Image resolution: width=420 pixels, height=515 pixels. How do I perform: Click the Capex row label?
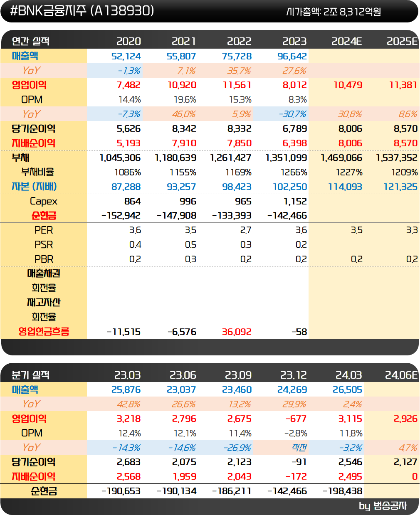pyautogui.click(x=44, y=201)
